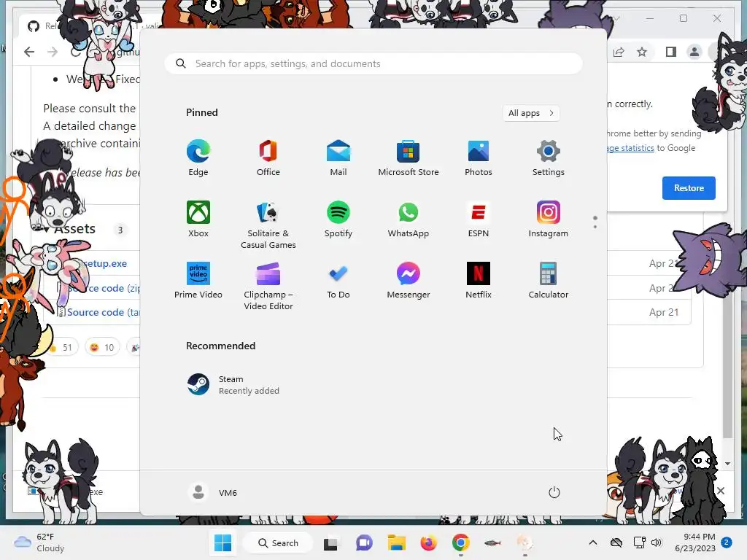Click the laugh reaction with 10
The width and height of the screenshot is (747, 560).
102,347
